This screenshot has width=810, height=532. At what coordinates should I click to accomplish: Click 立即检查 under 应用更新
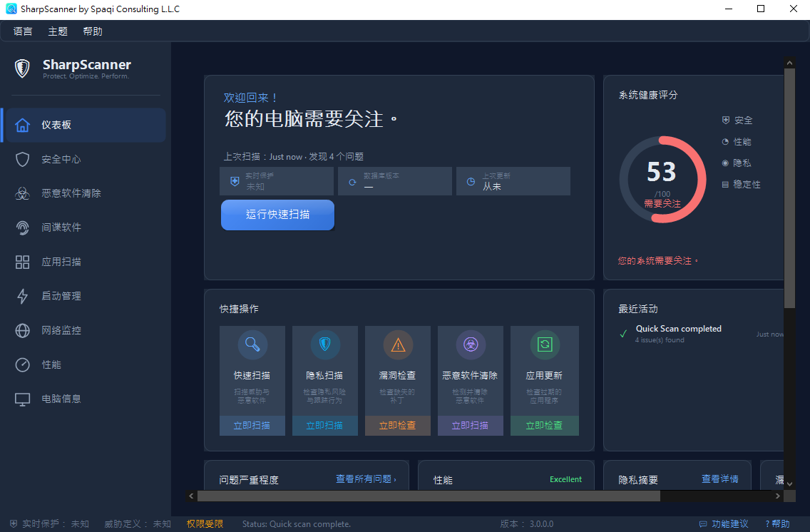(545, 426)
